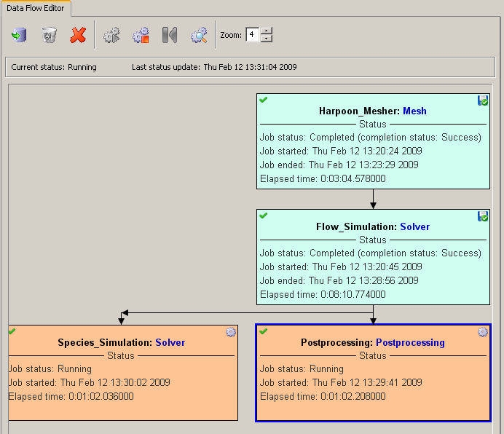504x434 pixels.
Task: Select the Harpoon_Mesher node title
Action: pos(359,111)
